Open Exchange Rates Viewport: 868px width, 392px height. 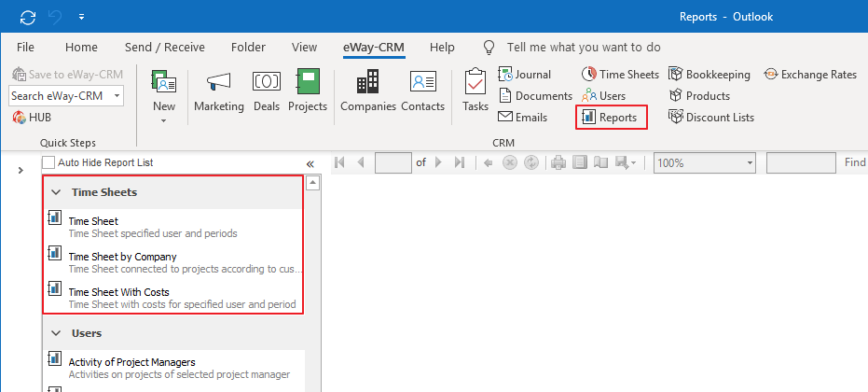click(810, 75)
